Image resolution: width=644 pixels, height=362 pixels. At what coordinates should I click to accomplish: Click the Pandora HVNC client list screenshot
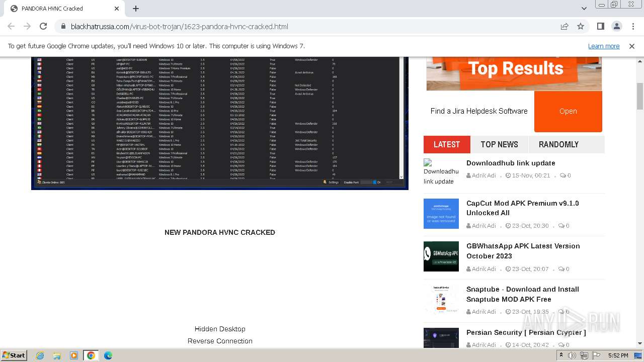[x=220, y=123]
